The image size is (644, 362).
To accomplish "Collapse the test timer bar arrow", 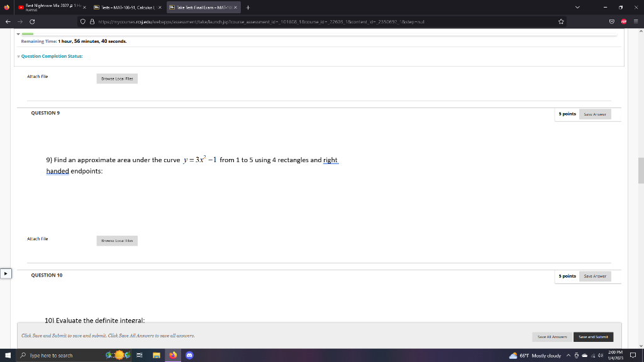I will click(x=18, y=34).
